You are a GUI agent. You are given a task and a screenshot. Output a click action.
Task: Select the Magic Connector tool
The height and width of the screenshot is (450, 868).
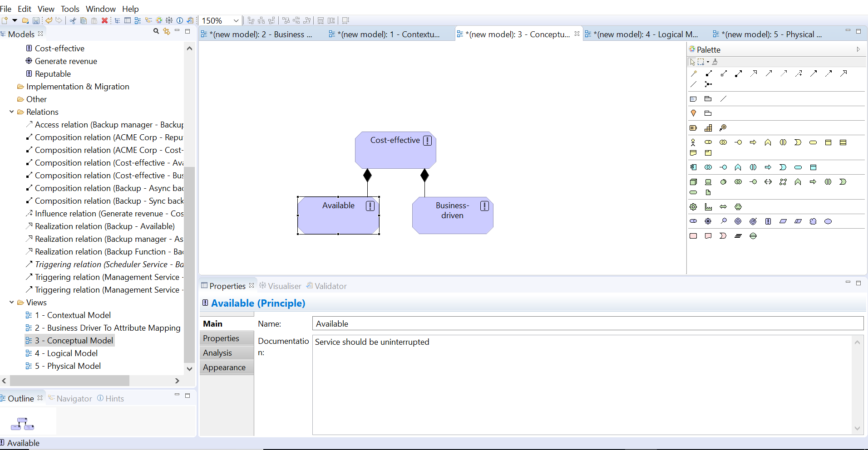pyautogui.click(x=693, y=73)
